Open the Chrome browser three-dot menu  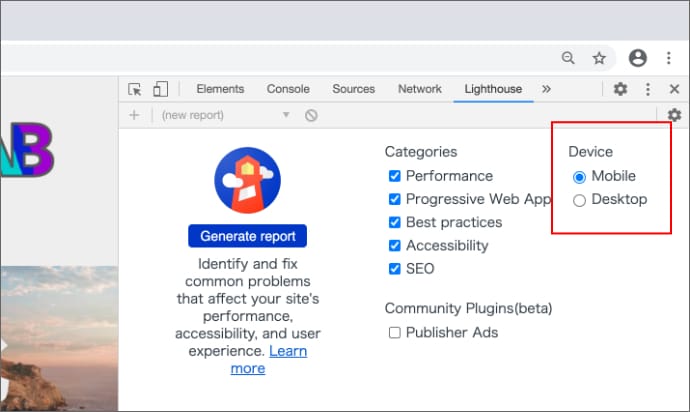click(668, 58)
